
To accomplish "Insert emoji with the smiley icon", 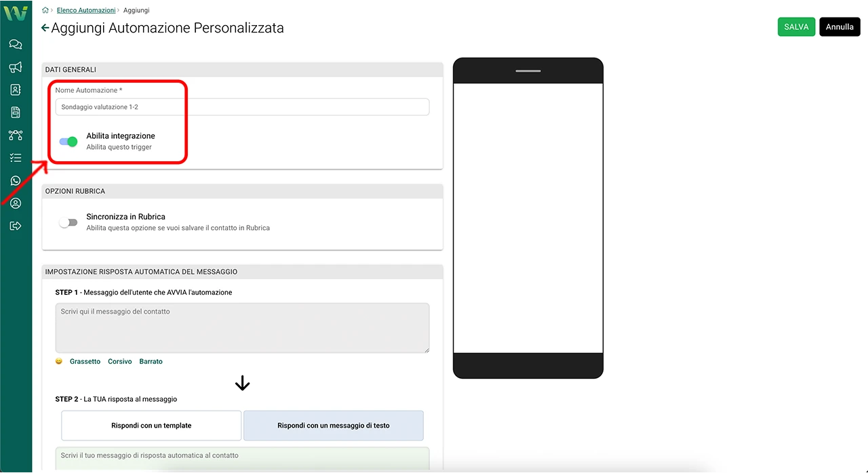I will (59, 361).
